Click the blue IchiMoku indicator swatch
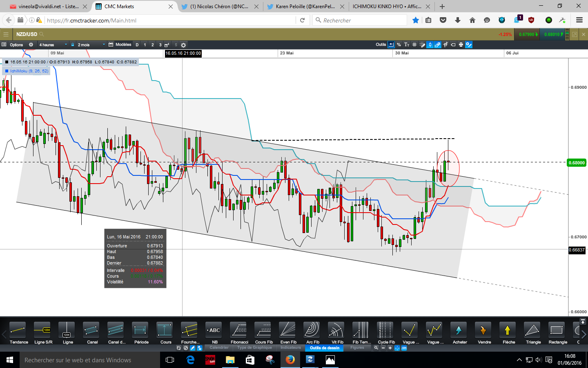The width and height of the screenshot is (588, 368). click(x=7, y=71)
